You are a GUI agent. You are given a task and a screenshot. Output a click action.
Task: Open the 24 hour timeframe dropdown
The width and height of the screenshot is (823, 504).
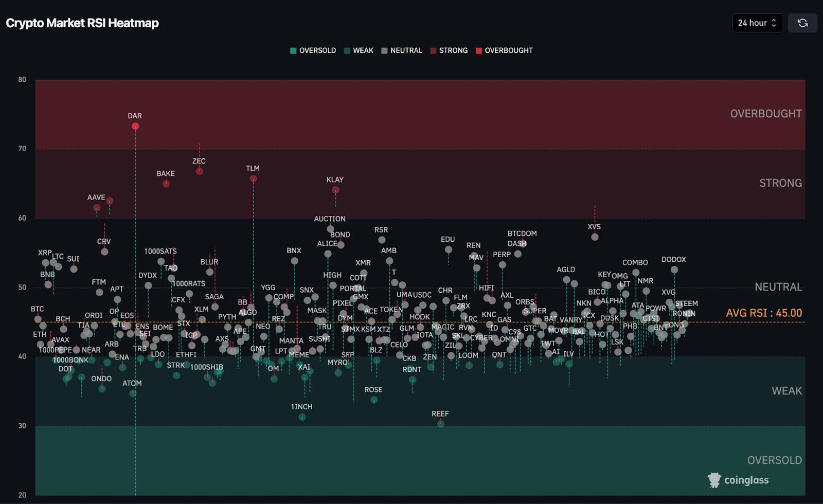(757, 23)
